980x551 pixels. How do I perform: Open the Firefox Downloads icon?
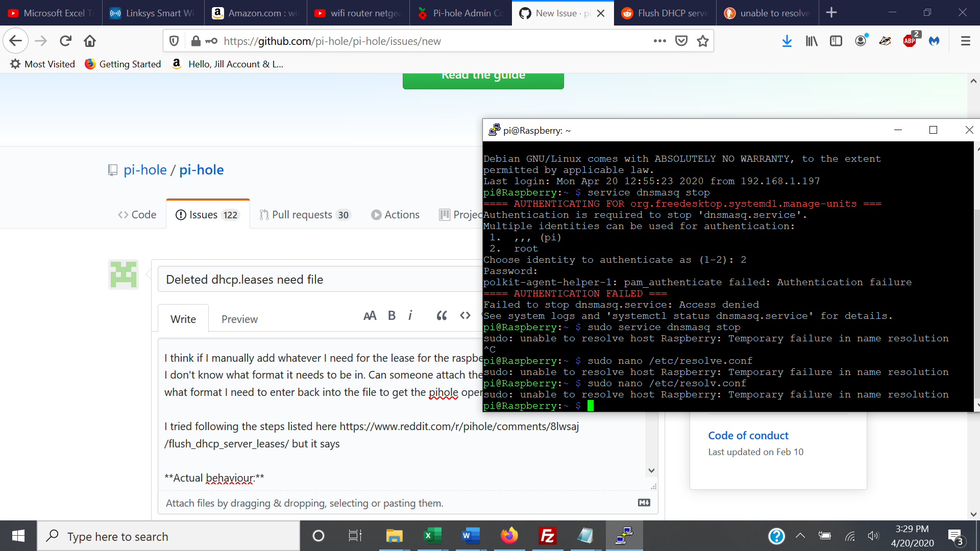787,41
